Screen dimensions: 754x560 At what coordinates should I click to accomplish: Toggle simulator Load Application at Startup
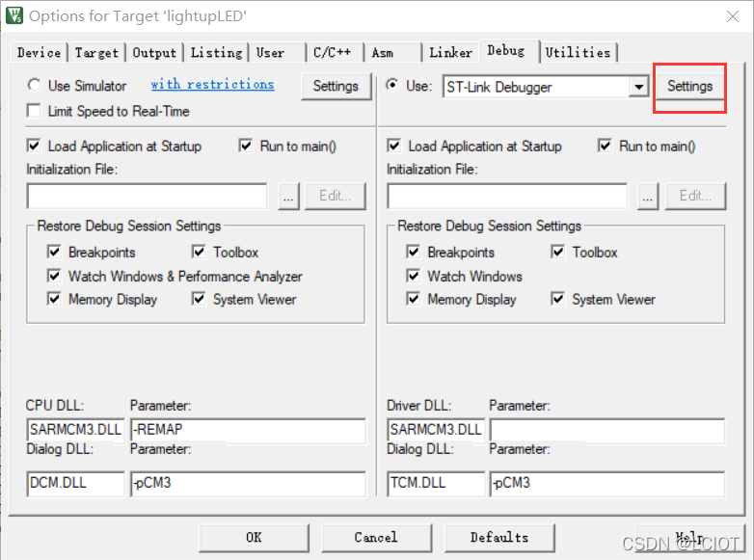[34, 146]
